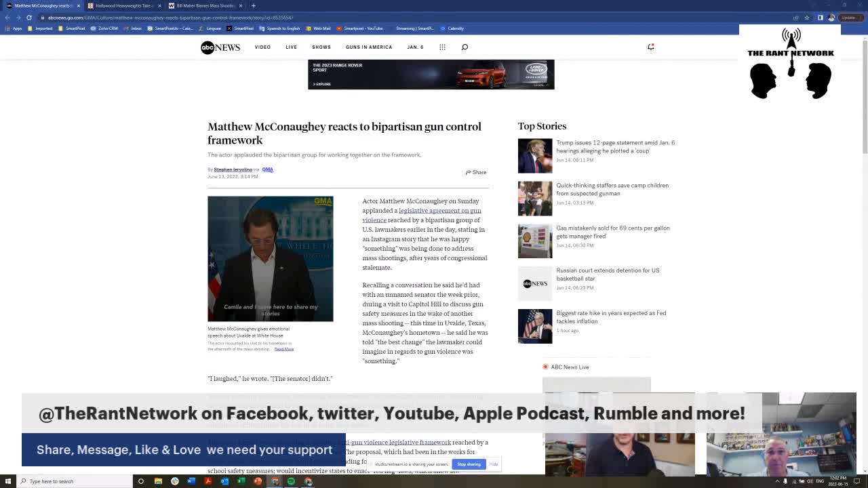The width and height of the screenshot is (868, 488).
Task: Open the Windows Start menu
Action: 9,481
